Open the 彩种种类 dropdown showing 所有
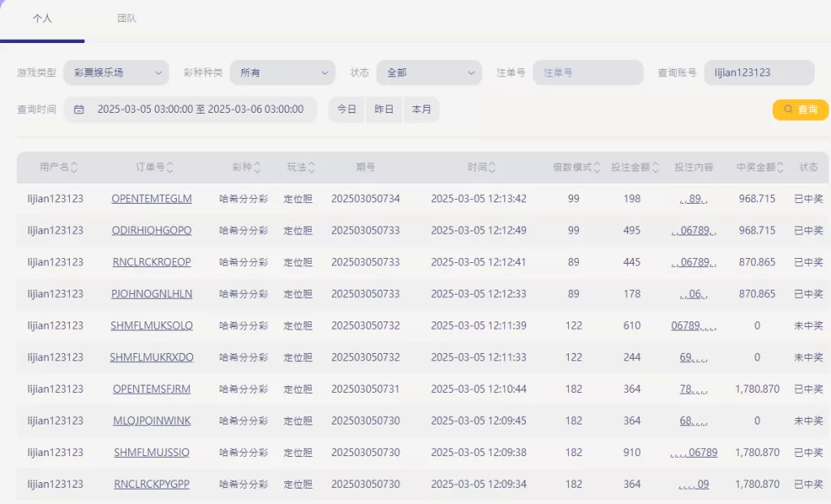 tap(282, 72)
